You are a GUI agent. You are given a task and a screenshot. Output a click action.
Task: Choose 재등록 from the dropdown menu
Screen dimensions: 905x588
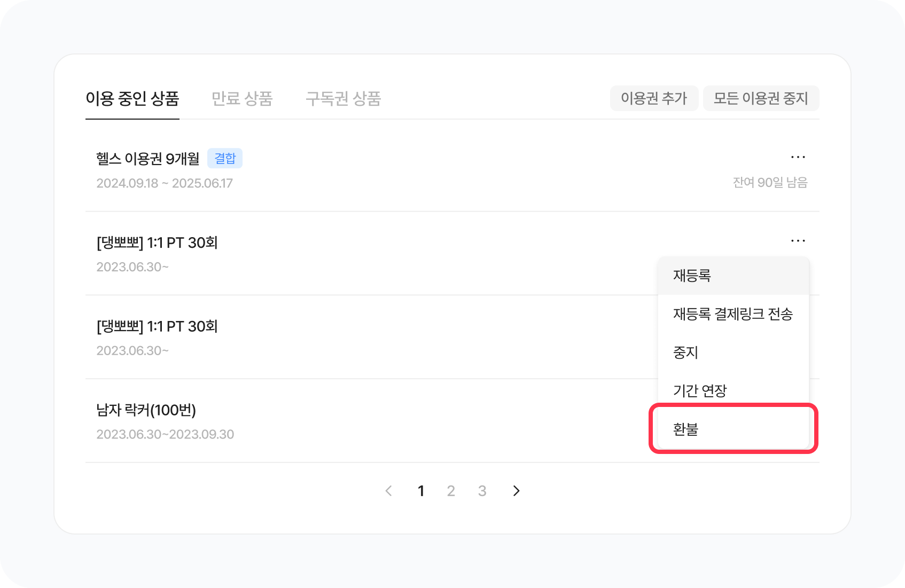click(692, 276)
